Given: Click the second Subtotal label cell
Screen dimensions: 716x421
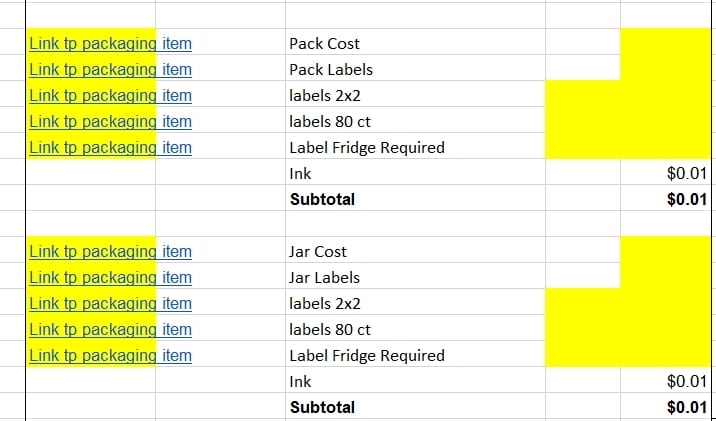Looking at the screenshot, I should [415, 406].
